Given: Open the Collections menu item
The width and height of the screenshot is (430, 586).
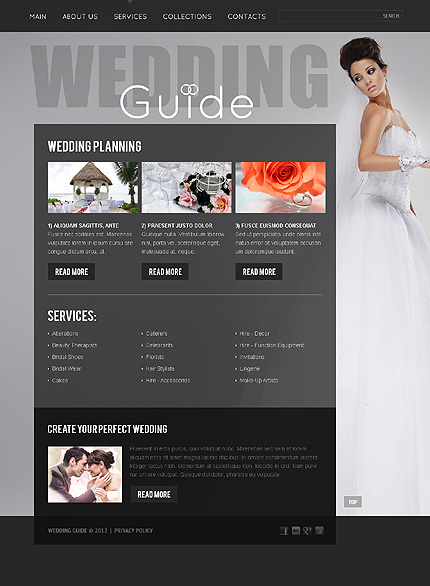Looking at the screenshot, I should [187, 16].
